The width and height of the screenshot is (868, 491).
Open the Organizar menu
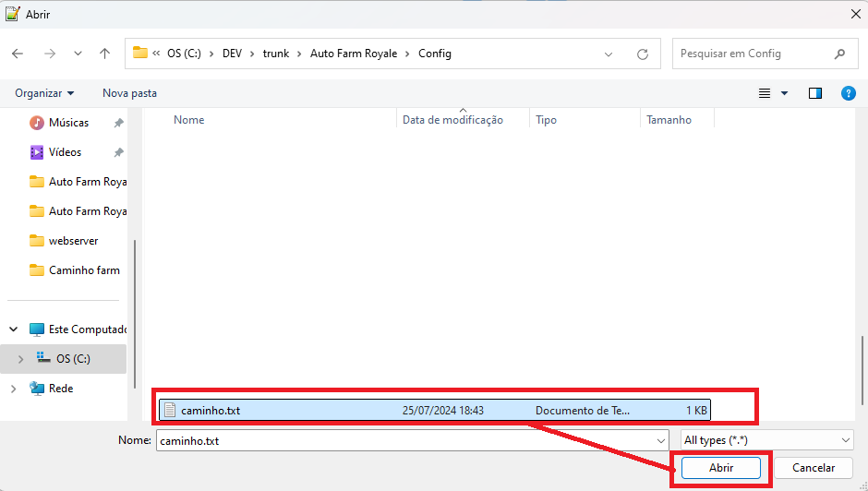(44, 93)
